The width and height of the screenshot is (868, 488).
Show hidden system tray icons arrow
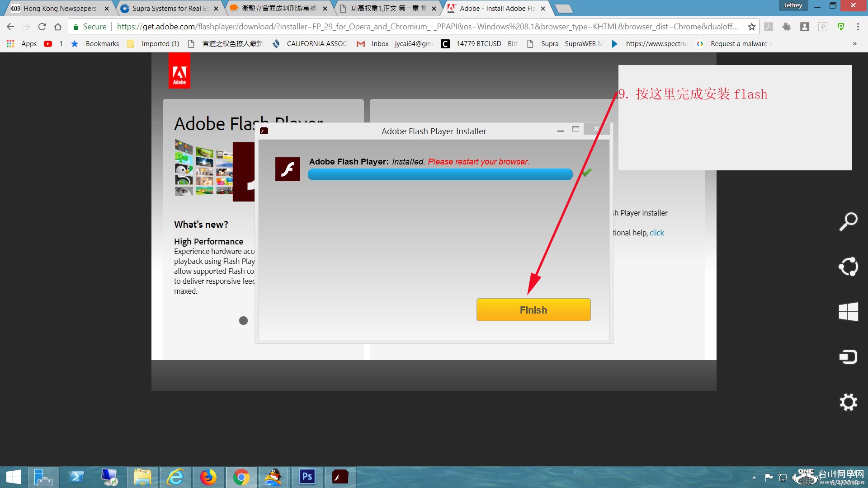(754, 477)
